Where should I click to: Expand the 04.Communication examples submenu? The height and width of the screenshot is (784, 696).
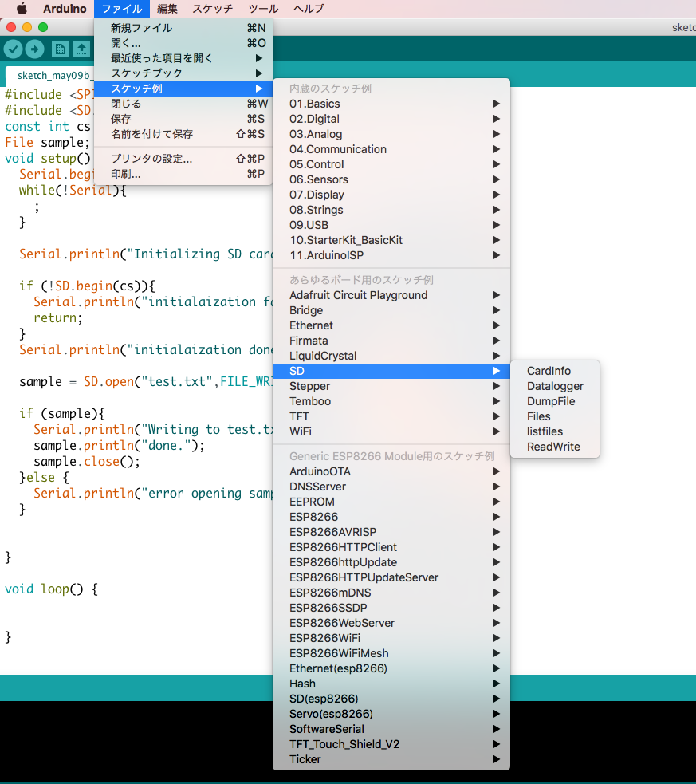[x=391, y=149]
